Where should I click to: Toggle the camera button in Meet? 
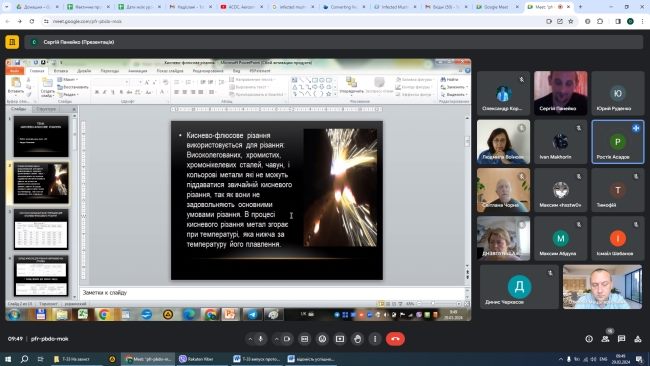point(287,339)
